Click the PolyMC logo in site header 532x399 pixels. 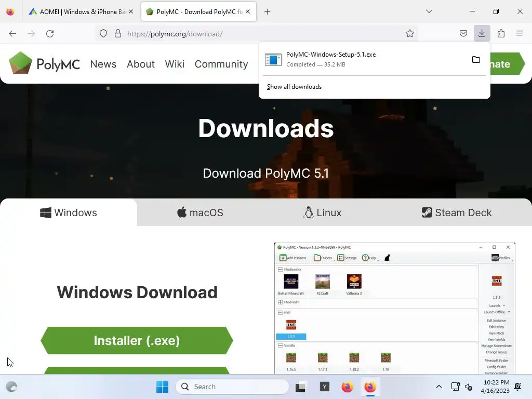44,63
